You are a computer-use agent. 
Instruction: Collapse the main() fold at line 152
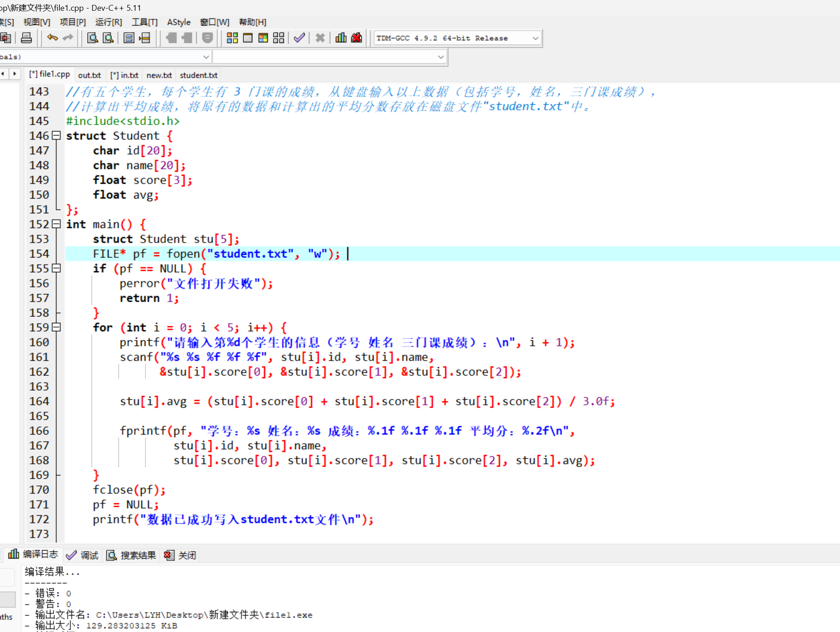tap(56, 224)
